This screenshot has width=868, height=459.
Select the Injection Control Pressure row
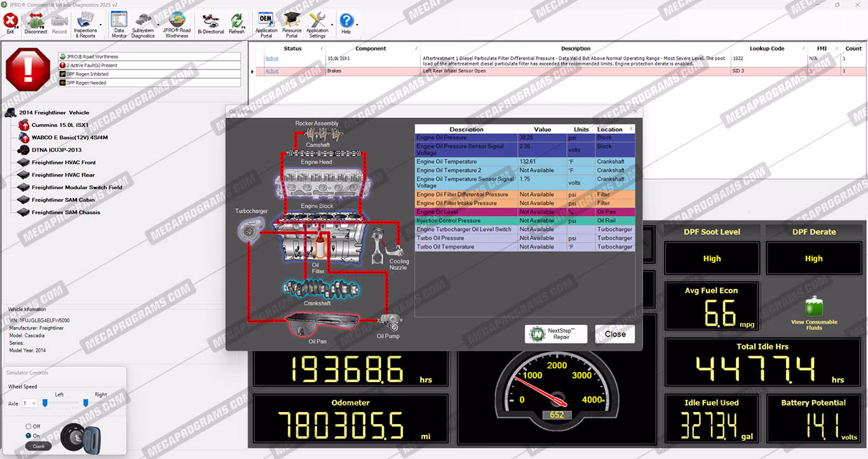pos(525,221)
